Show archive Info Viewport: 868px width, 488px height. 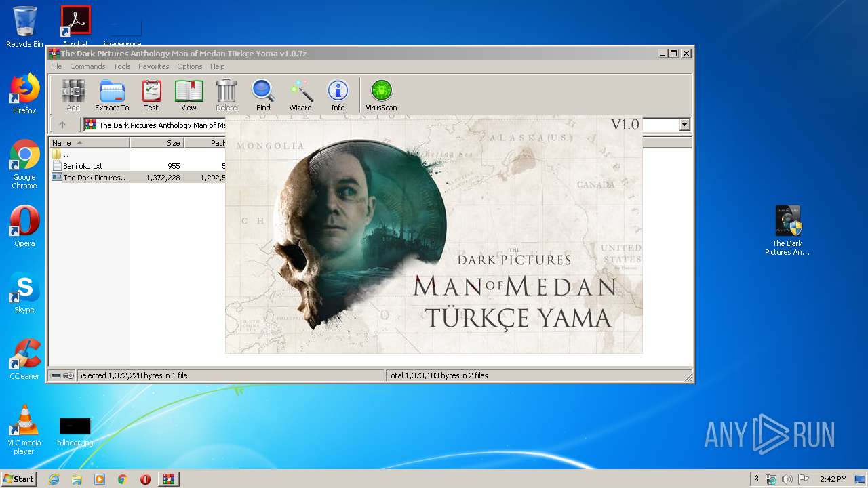338,95
